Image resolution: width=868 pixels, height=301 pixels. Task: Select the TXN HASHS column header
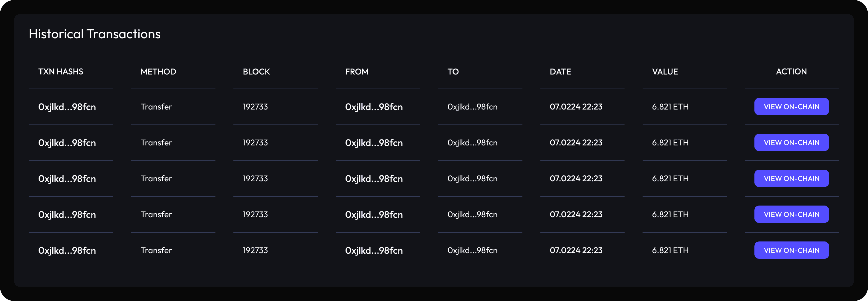(x=61, y=72)
